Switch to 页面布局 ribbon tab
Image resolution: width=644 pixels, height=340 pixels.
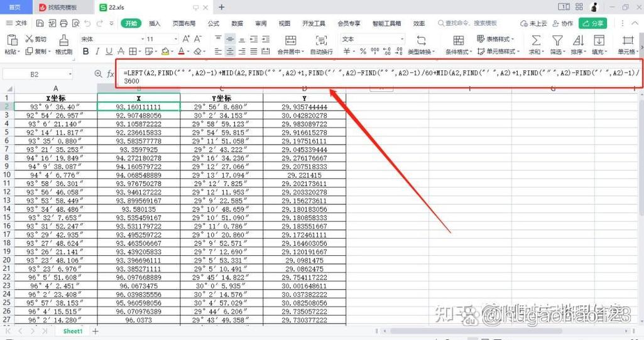click(184, 23)
